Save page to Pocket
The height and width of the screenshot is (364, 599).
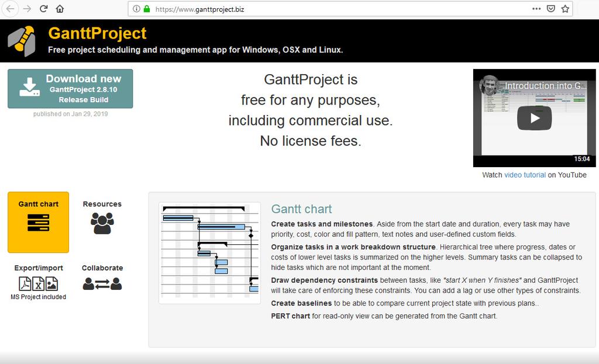pos(551,9)
